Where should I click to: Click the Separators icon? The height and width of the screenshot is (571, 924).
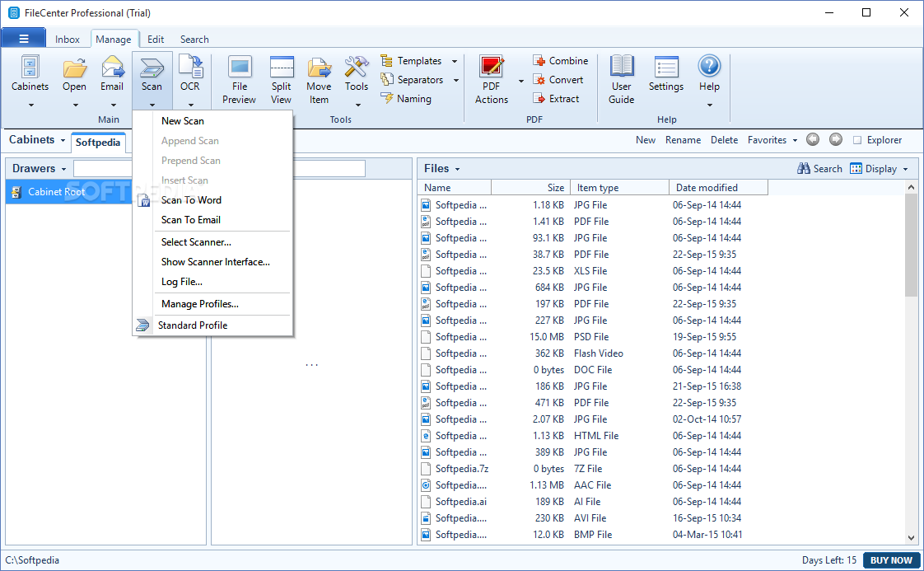pos(386,80)
